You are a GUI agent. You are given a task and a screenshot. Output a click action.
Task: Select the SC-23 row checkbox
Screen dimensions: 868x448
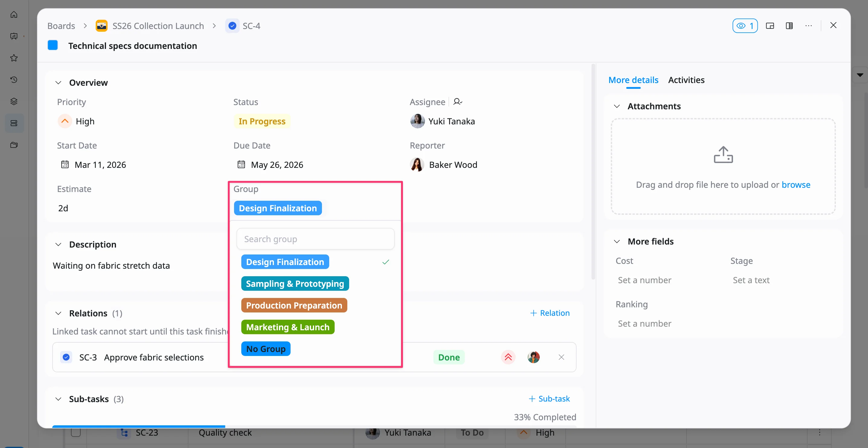point(76,432)
